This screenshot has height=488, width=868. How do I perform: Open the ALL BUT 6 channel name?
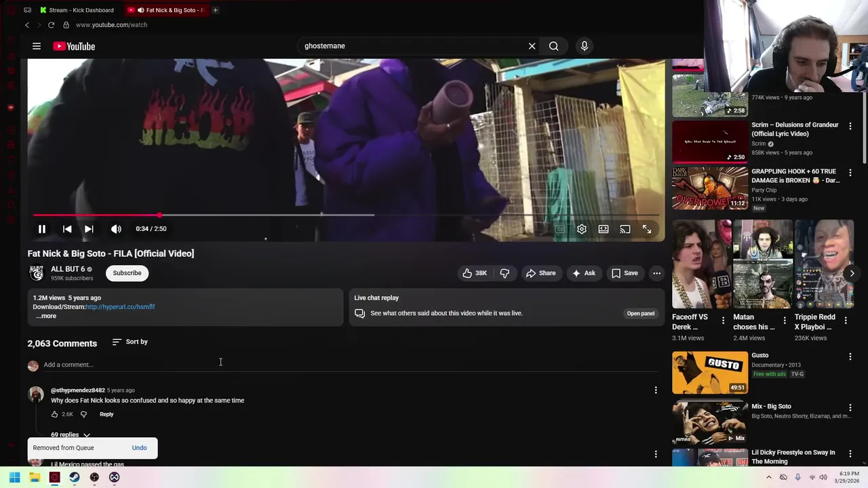tap(68, 269)
